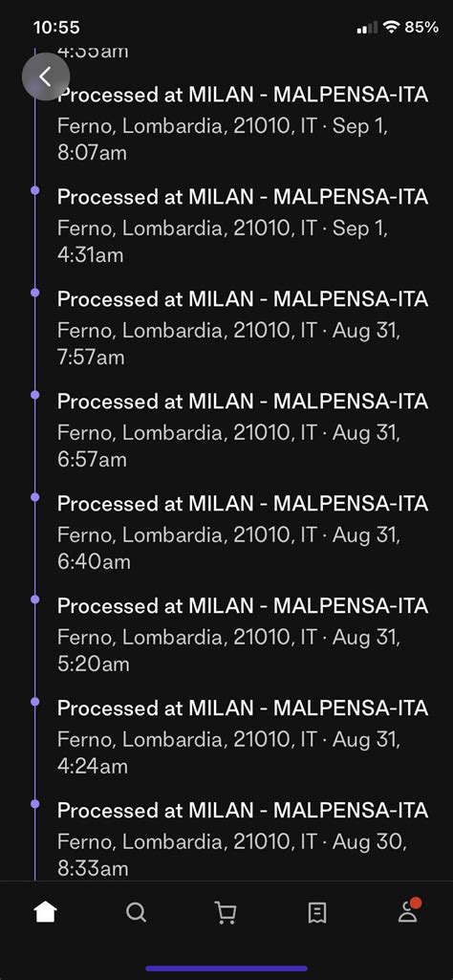Open the account profile tab

409,910
